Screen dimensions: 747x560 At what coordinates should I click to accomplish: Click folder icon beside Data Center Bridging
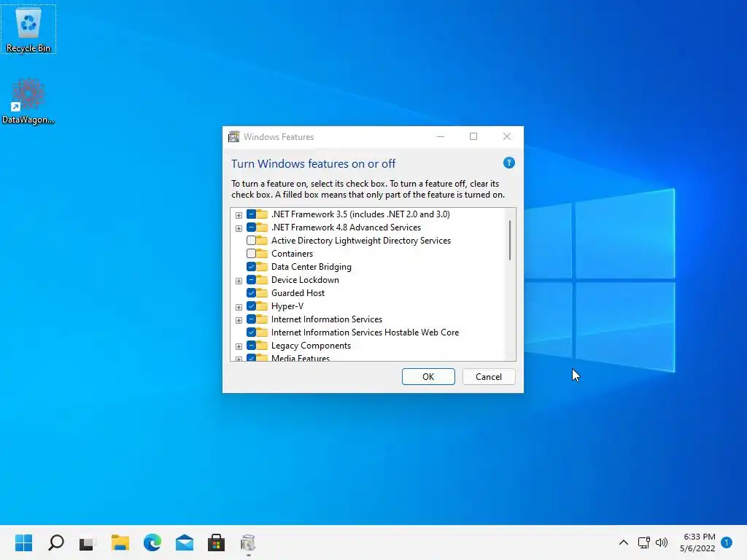pos(262,267)
